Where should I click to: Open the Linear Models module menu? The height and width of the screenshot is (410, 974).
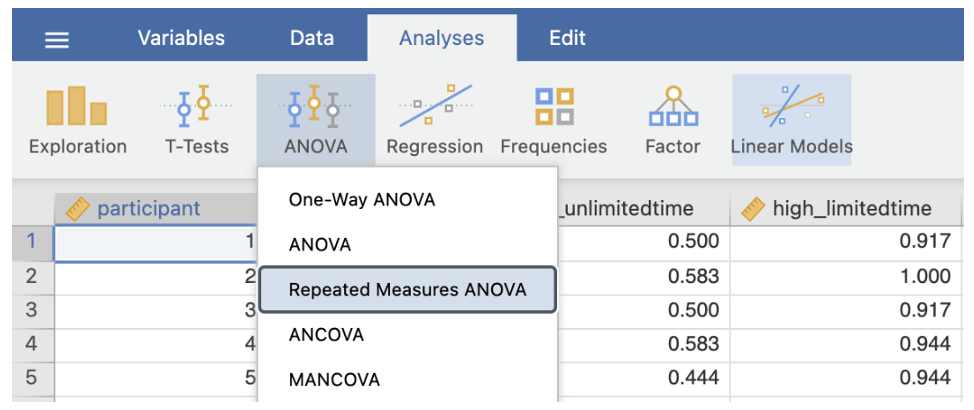point(791,119)
